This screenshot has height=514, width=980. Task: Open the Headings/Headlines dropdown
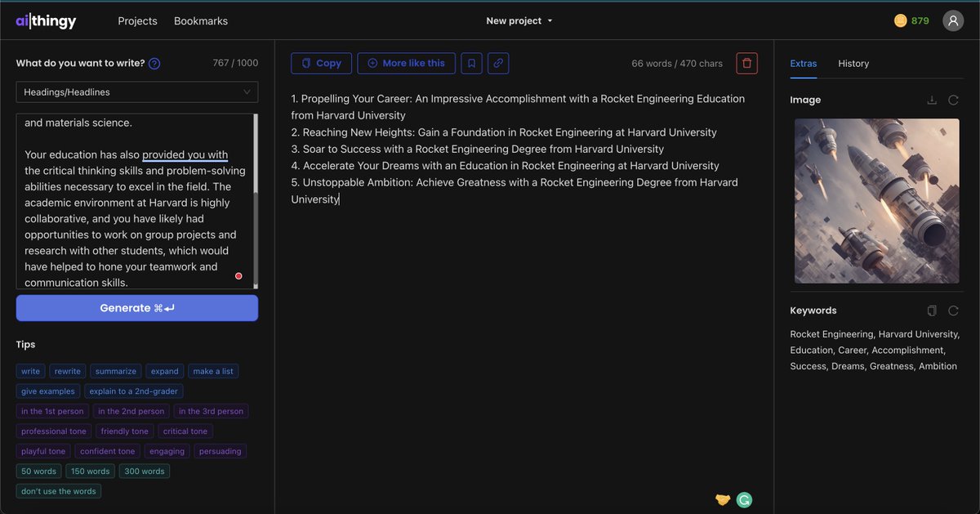[137, 92]
